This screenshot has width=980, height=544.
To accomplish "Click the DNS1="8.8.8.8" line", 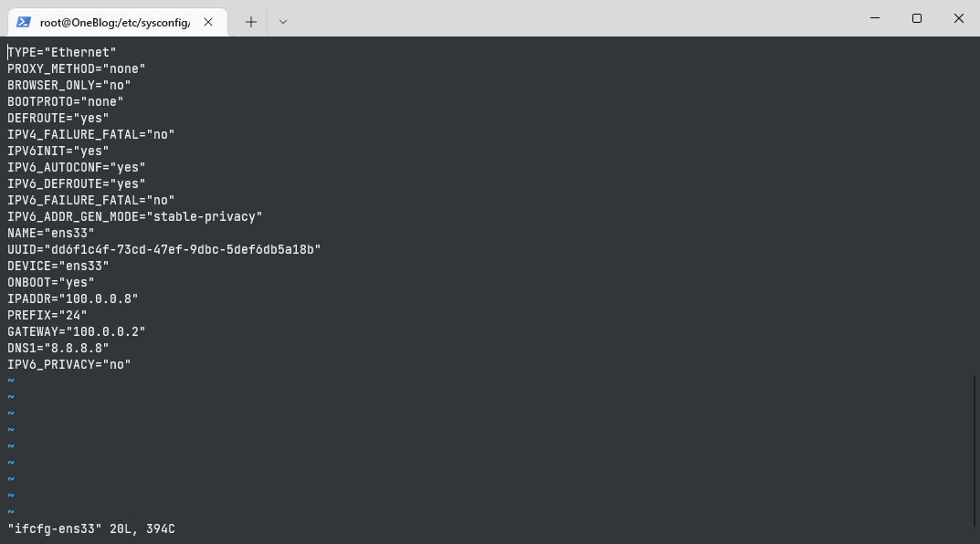I will tap(58, 348).
